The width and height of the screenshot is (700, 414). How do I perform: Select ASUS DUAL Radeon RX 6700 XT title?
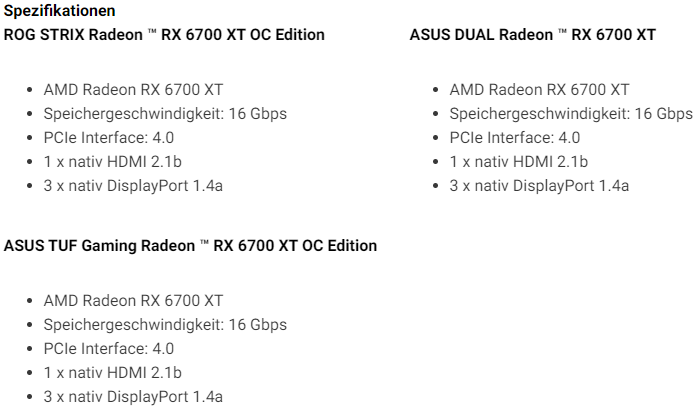coord(533,35)
